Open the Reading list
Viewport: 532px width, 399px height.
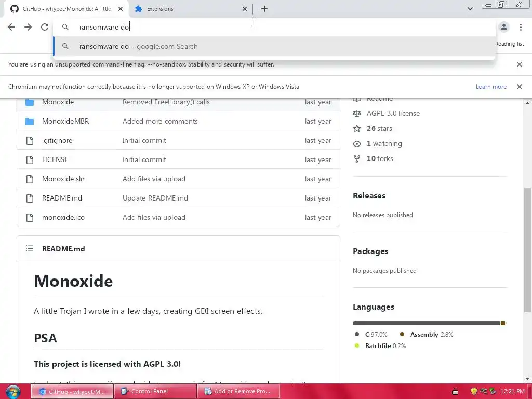pos(509,44)
